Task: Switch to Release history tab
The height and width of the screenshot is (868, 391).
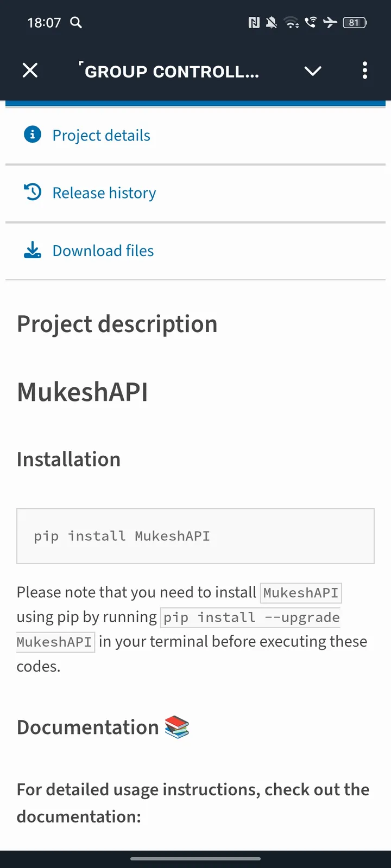Action: click(x=104, y=193)
